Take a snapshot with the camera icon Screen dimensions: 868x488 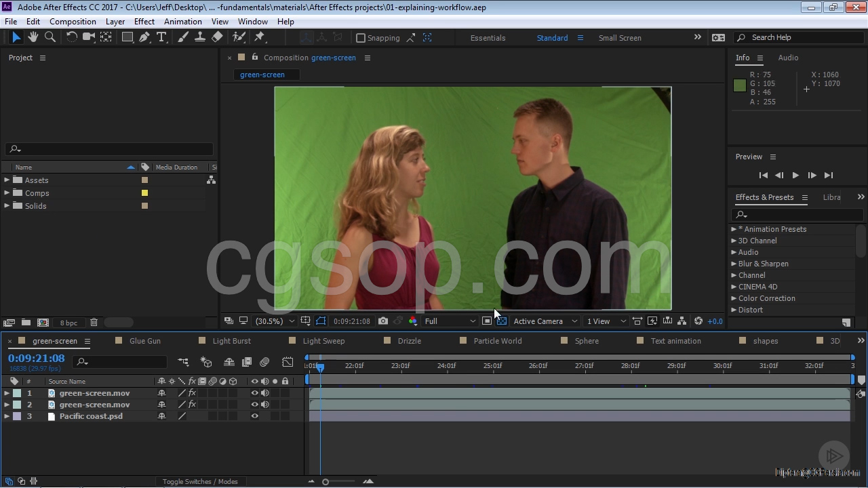(x=383, y=321)
